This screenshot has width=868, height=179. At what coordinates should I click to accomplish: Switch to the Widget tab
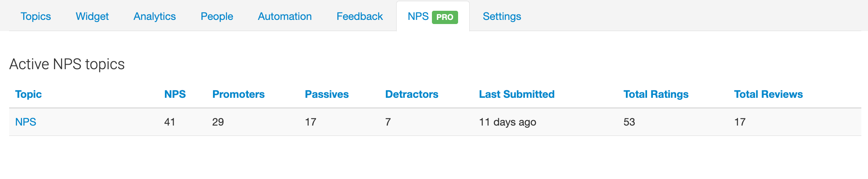[92, 17]
